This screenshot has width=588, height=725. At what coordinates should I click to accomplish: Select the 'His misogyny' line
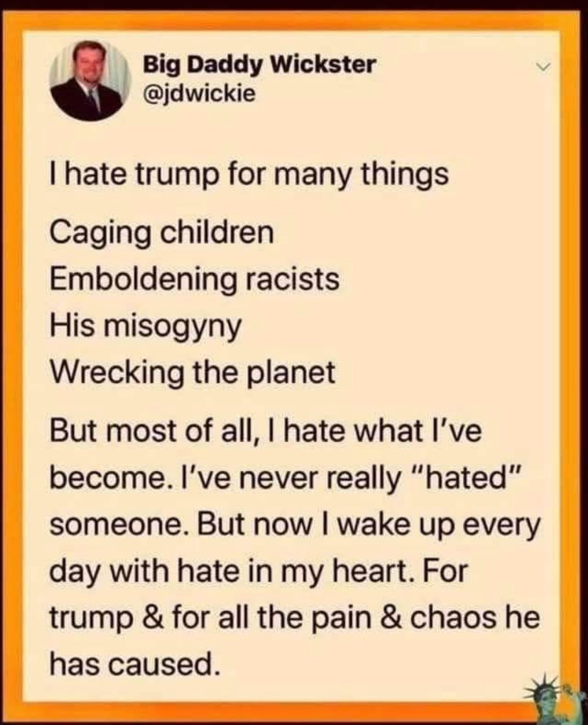(x=146, y=327)
